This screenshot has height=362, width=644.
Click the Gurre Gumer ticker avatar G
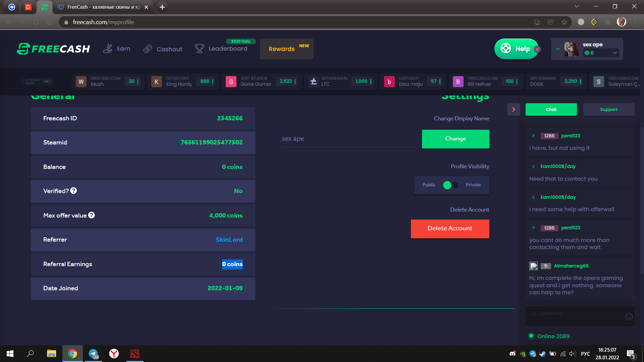click(x=231, y=81)
